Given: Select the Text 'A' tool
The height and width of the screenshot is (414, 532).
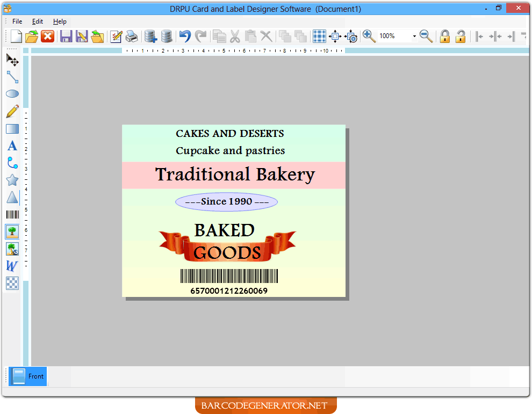Looking at the screenshot, I should coord(12,146).
